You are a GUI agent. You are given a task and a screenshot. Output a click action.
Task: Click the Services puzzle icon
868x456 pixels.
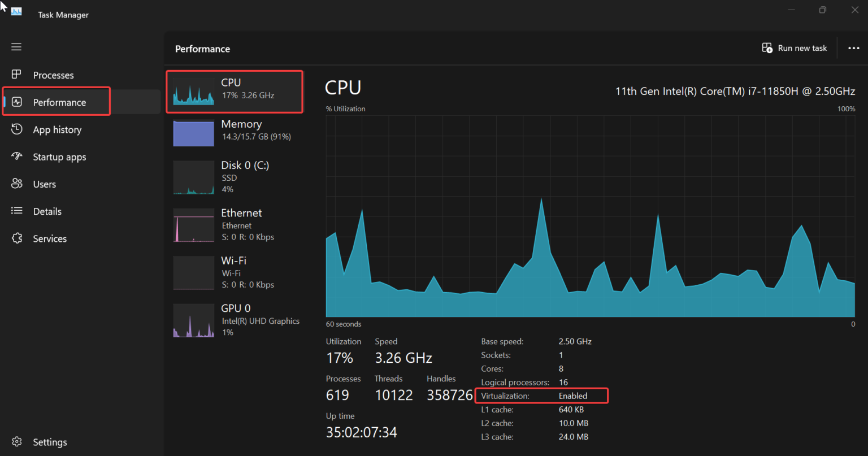point(16,238)
